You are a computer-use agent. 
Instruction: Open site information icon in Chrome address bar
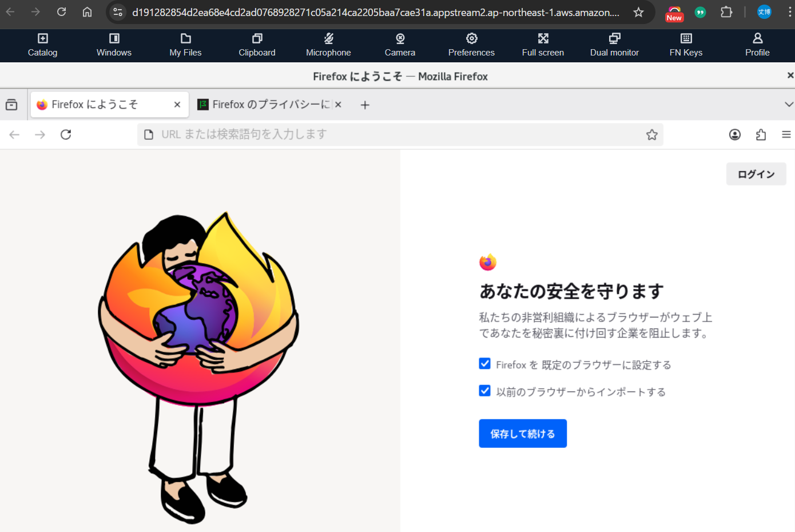coord(118,12)
